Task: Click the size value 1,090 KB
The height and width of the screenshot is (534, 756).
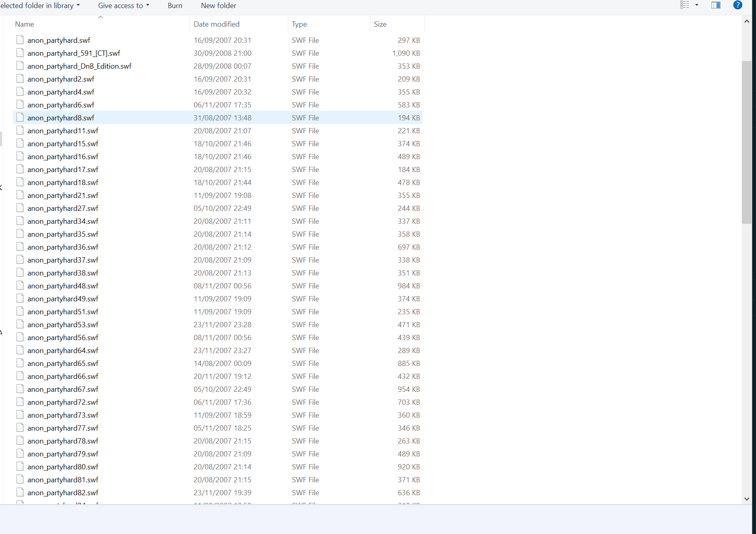Action: (x=406, y=53)
